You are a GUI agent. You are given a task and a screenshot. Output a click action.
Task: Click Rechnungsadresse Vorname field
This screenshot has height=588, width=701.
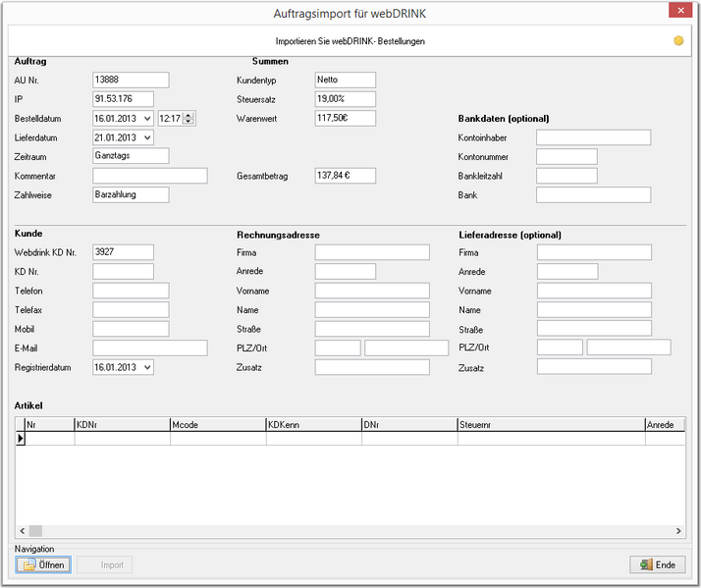pyautogui.click(x=372, y=291)
